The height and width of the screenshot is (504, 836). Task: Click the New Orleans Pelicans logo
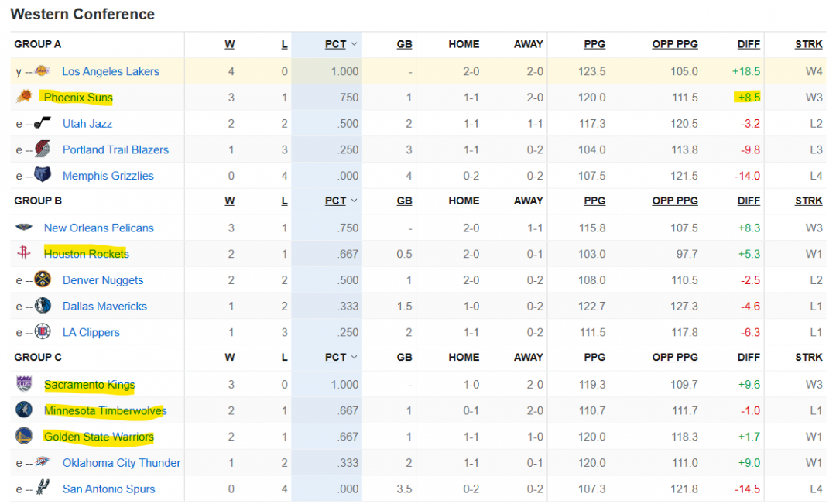point(24,227)
